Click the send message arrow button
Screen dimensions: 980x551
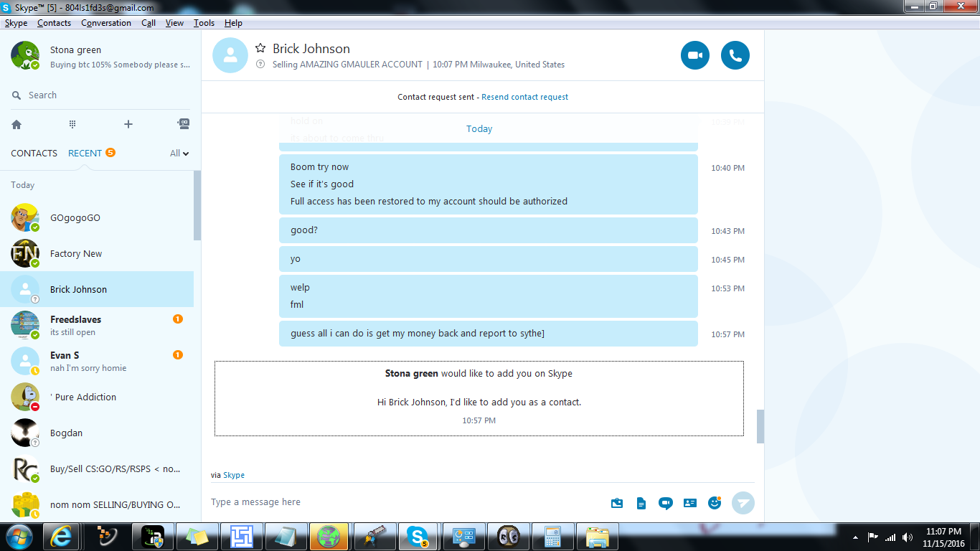[743, 503]
